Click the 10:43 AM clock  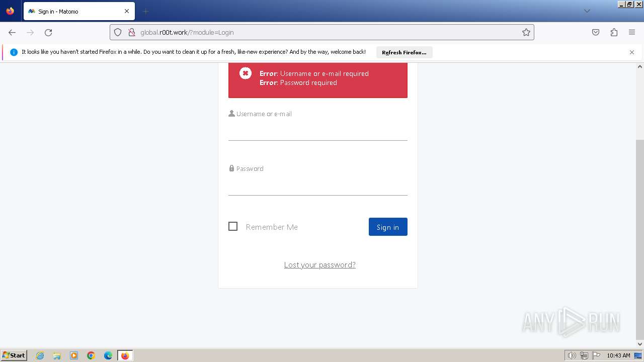coord(618,355)
